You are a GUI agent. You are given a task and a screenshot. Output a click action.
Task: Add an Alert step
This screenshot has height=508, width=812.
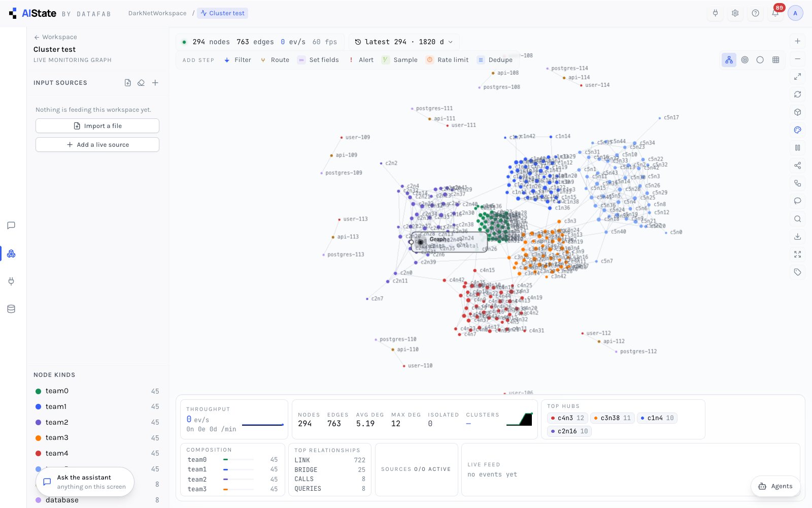(361, 60)
